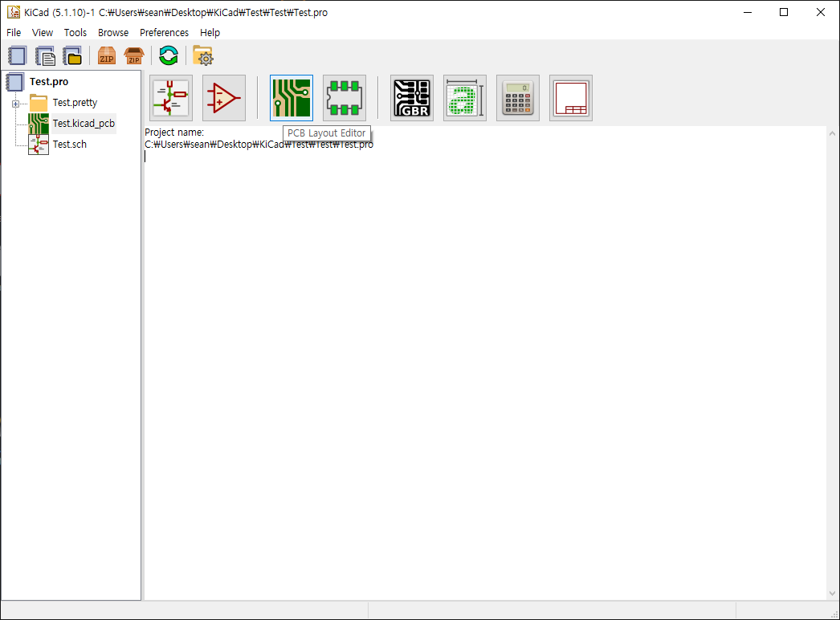Select Test.pro in the project tree
840x620 pixels.
pos(49,81)
